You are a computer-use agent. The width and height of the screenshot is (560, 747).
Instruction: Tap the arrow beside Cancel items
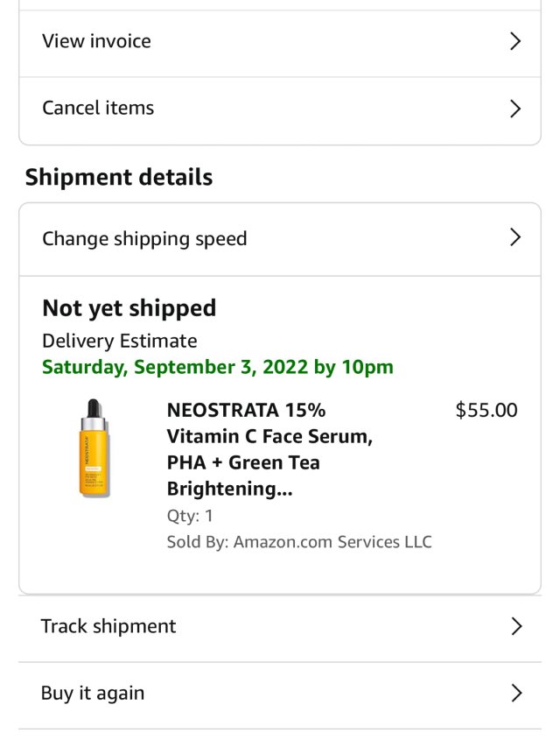[x=515, y=109]
